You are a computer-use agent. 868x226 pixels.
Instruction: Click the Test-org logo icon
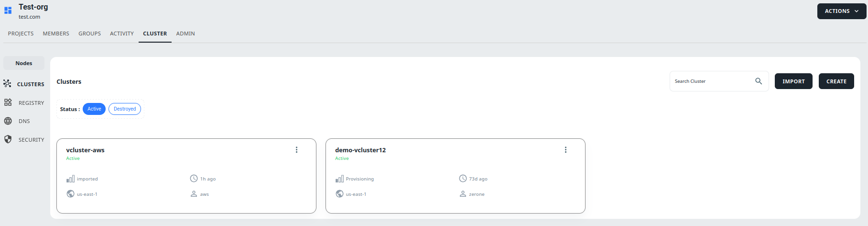[x=8, y=10]
